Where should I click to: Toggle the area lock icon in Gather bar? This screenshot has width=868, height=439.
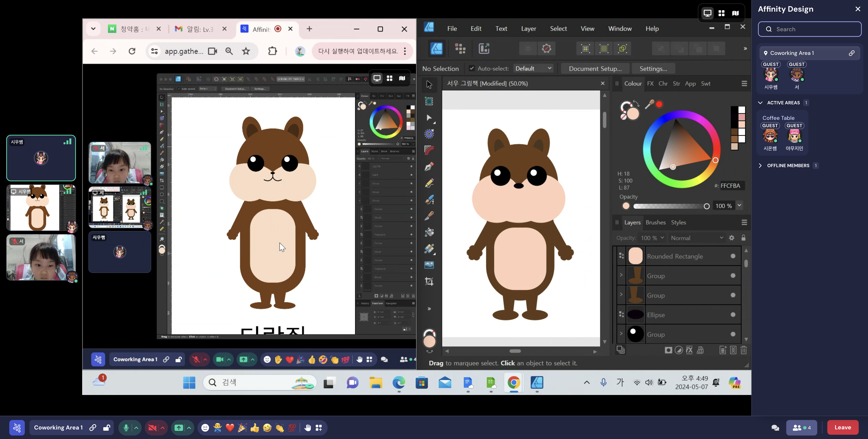(x=107, y=428)
